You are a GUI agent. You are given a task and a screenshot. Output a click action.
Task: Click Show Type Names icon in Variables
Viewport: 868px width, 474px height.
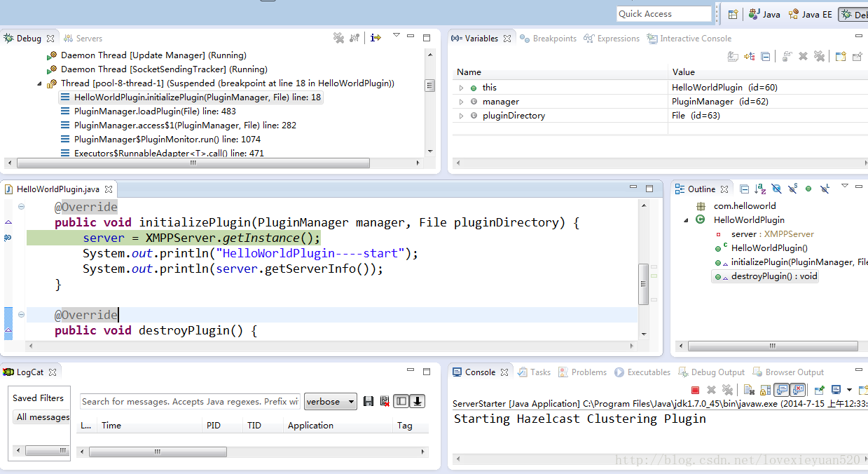(733, 57)
